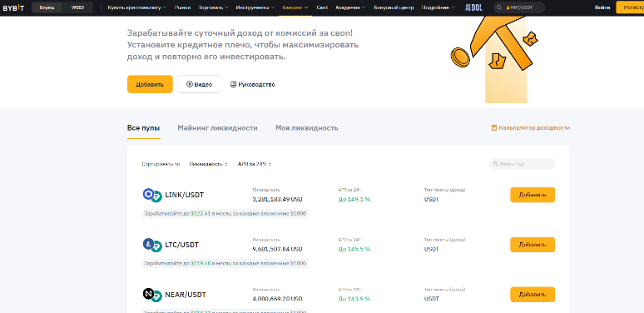Click the LTC/USDT coin pair icon
Screen dimensions: 644x313
coord(152,245)
